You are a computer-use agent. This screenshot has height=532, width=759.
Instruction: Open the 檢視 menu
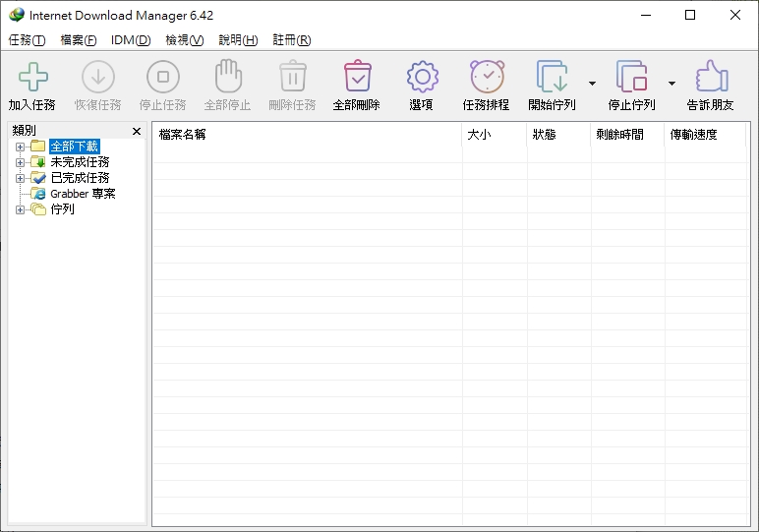[x=184, y=40]
